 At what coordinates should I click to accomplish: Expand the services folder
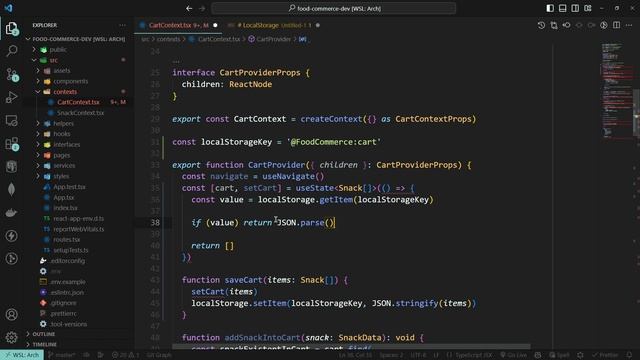coord(64,166)
